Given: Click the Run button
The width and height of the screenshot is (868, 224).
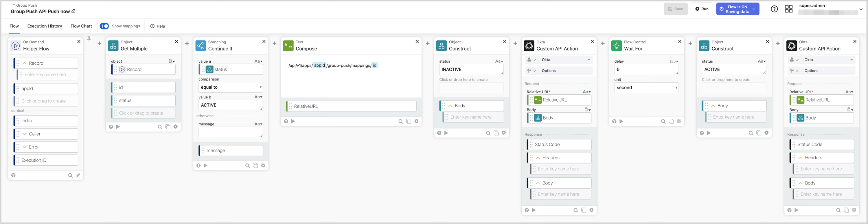Looking at the screenshot, I should [702, 9].
